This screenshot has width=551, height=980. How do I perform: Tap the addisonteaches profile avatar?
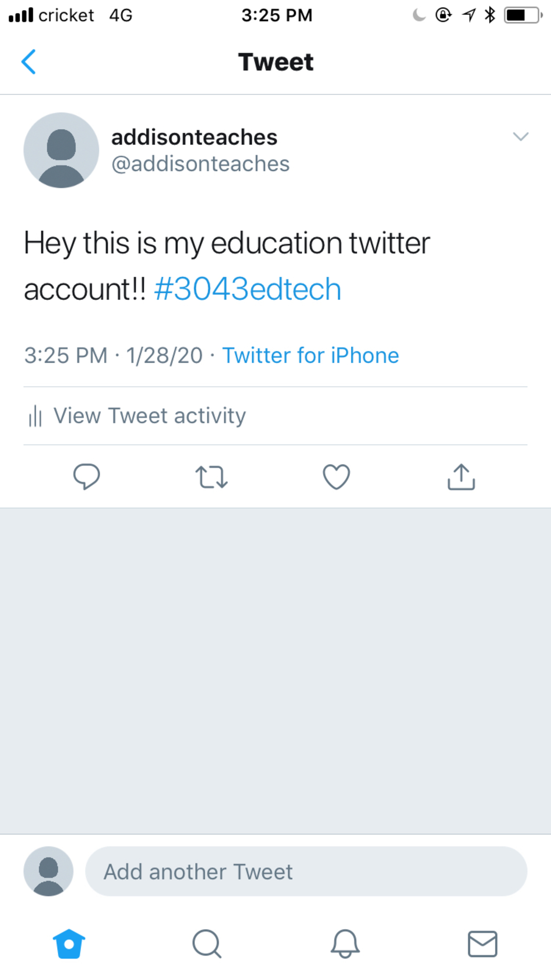(x=61, y=150)
